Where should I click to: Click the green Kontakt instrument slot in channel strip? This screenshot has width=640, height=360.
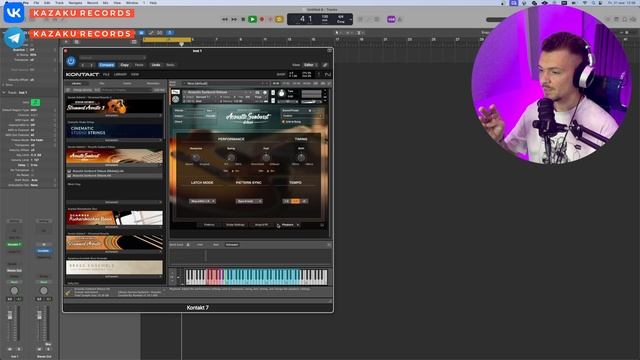tap(14, 244)
